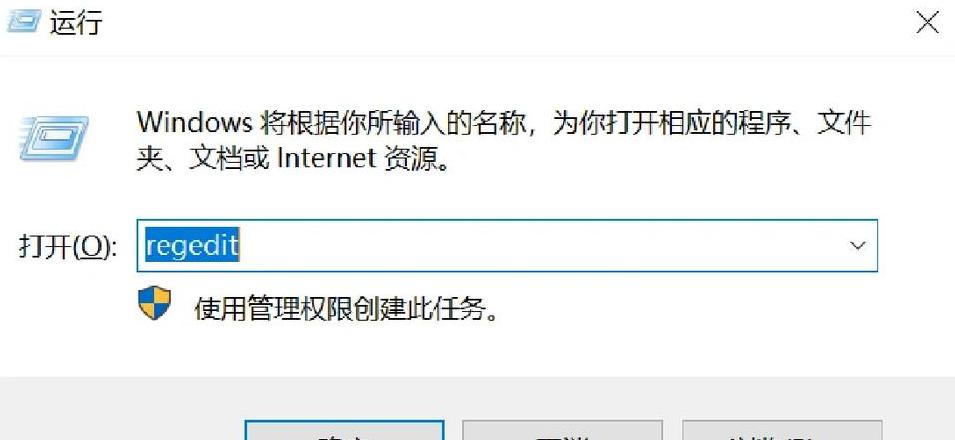Click the small Run icon in title bar
This screenshot has height=440, width=955.
(23, 23)
